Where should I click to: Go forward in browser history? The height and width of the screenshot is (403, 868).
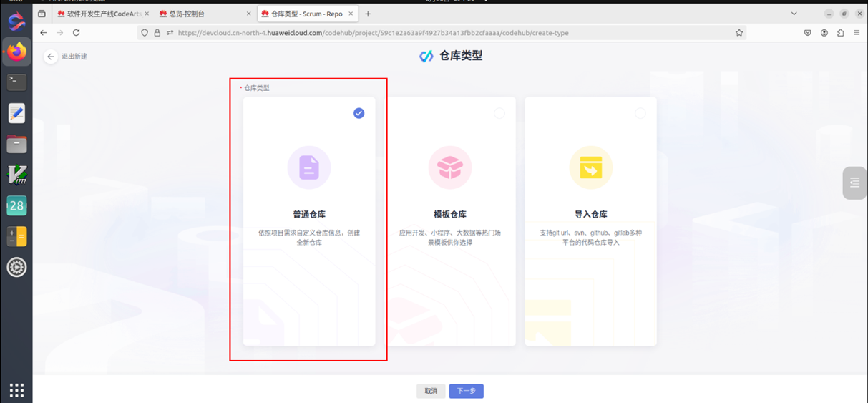coord(59,33)
